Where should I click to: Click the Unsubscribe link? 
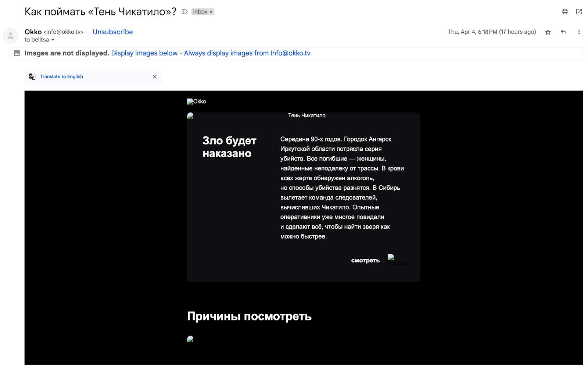pyautogui.click(x=113, y=32)
